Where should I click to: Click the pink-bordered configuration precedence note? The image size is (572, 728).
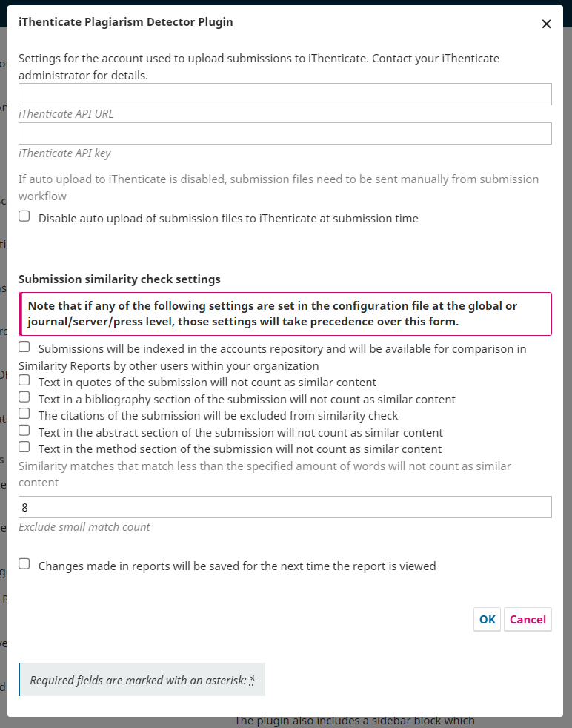click(x=285, y=314)
